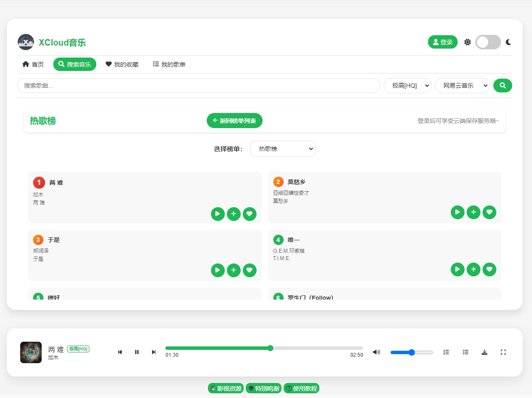
Task: Toggle the dark mode switch
Action: pos(488,42)
